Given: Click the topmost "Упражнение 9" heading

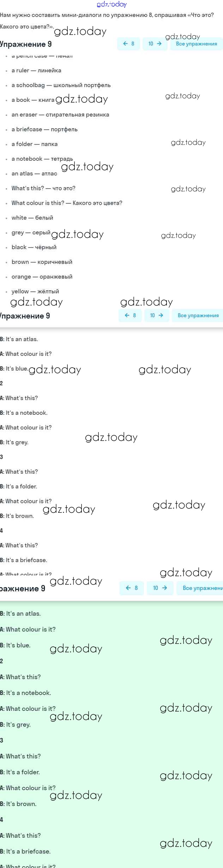Looking at the screenshot, I should (26, 44).
